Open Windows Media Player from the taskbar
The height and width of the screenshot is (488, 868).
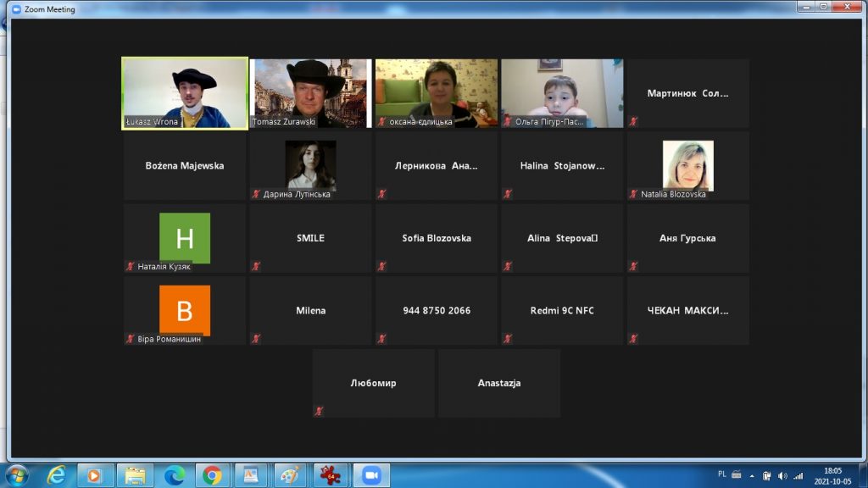[95, 475]
